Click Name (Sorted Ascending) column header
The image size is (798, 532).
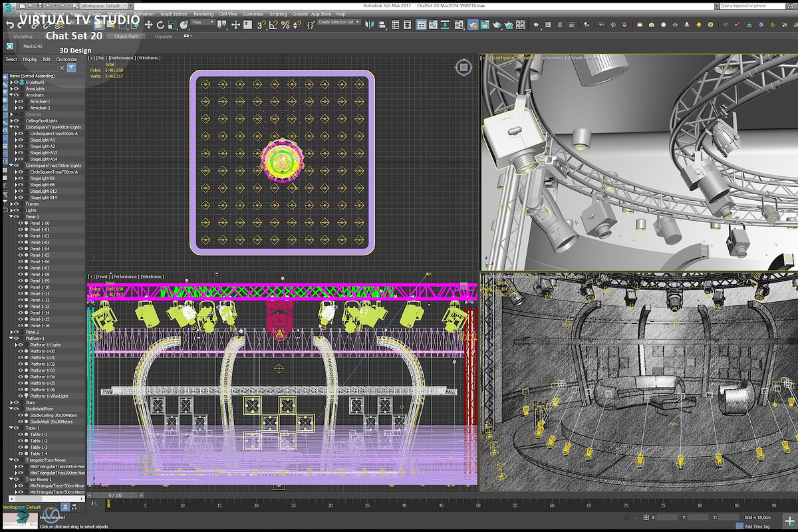(x=32, y=76)
